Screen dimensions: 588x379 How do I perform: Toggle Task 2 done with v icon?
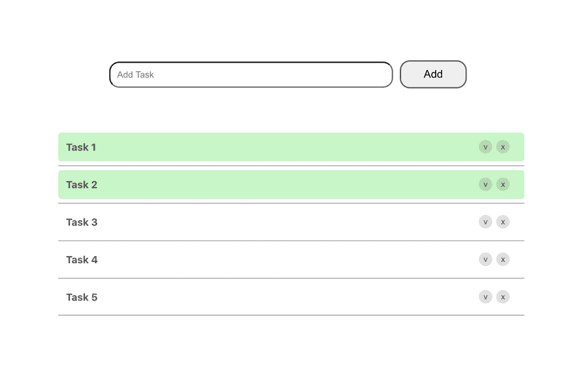(x=485, y=184)
